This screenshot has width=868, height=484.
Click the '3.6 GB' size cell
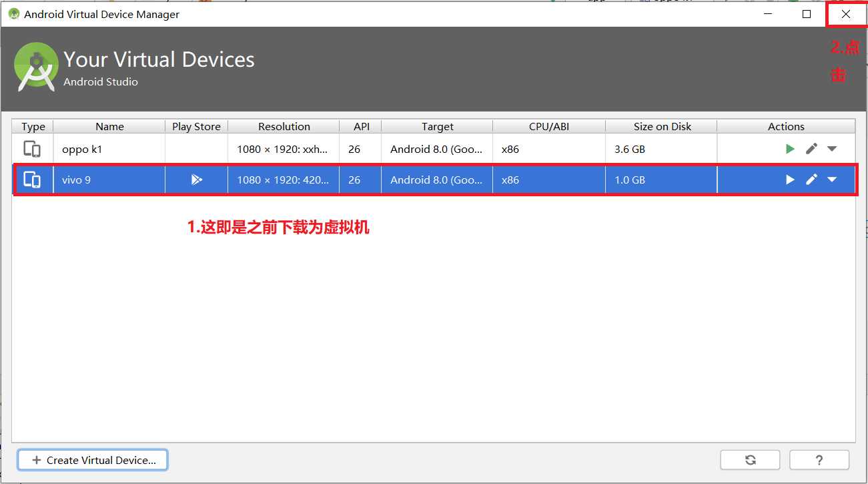click(661, 149)
